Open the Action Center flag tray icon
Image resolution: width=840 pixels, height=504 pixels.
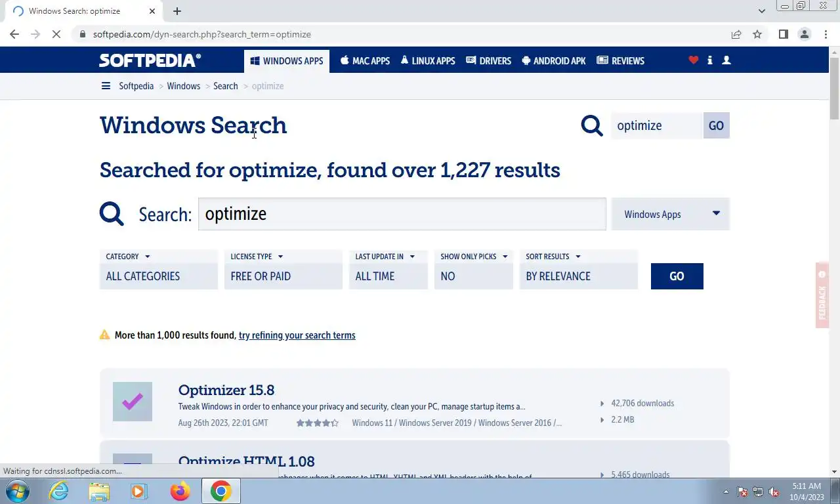tap(742, 492)
